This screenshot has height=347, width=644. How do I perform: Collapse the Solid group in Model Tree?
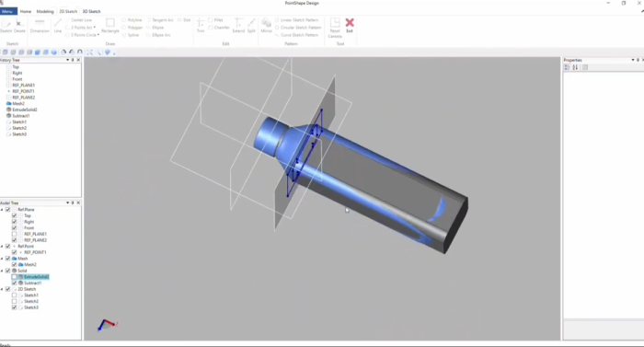pos(2,271)
